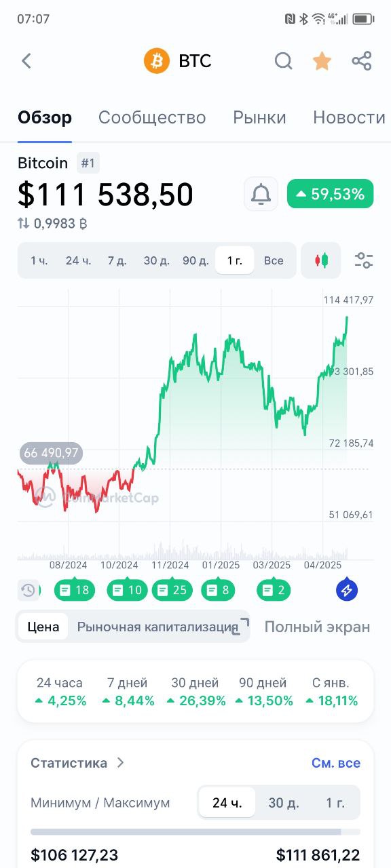Tap the back arrow icon
The image size is (391, 868).
click(26, 61)
